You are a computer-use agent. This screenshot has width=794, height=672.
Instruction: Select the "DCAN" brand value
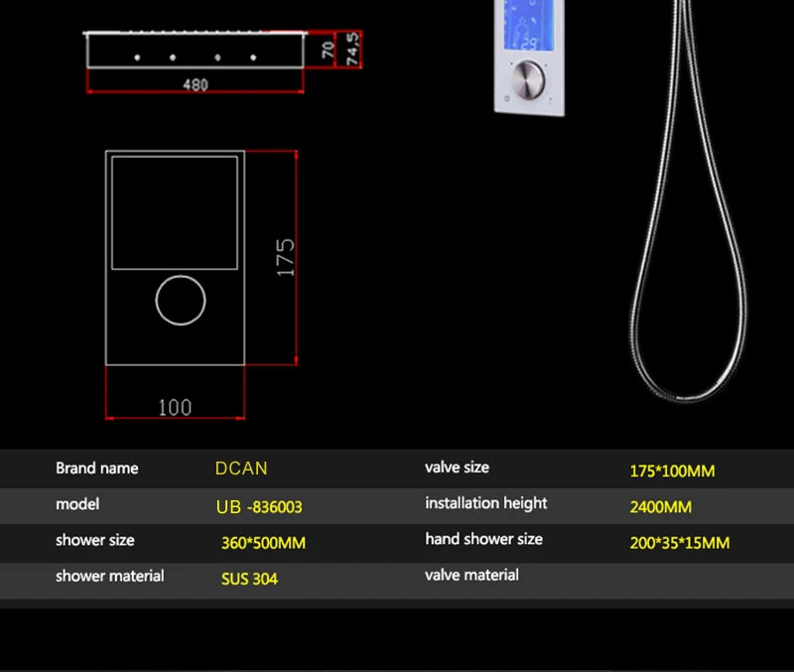tap(241, 469)
